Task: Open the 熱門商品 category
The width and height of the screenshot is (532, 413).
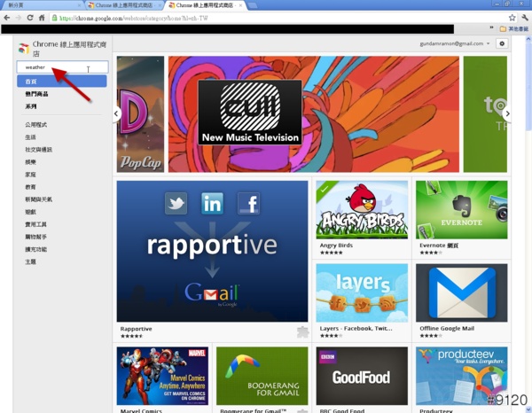Action: [x=38, y=94]
